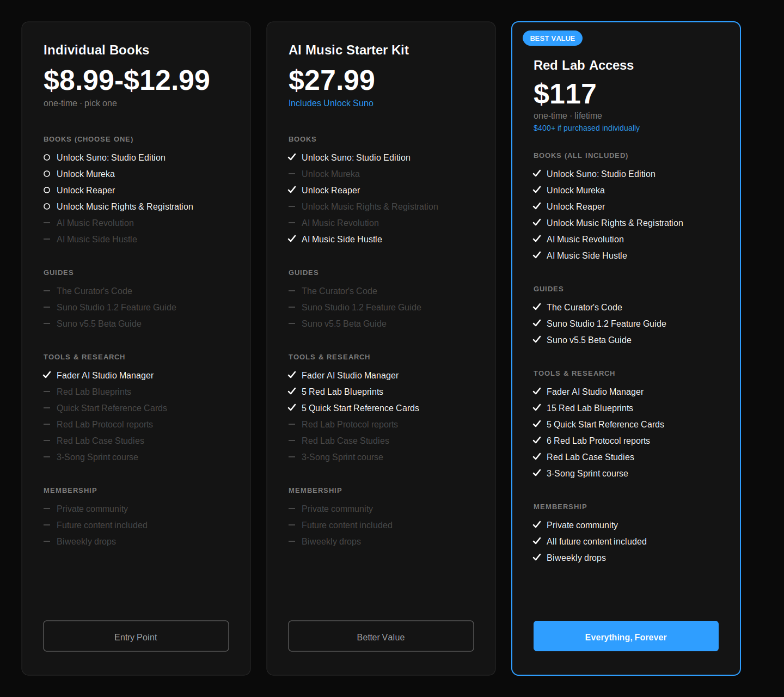Screen dimensions: 784x697
Task: Click checkmark beside AI Music Side Hustle in Red Lab
Action: point(537,255)
